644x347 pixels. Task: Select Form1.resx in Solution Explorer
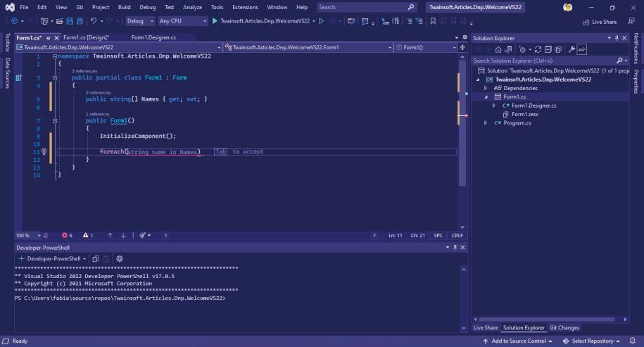point(524,114)
